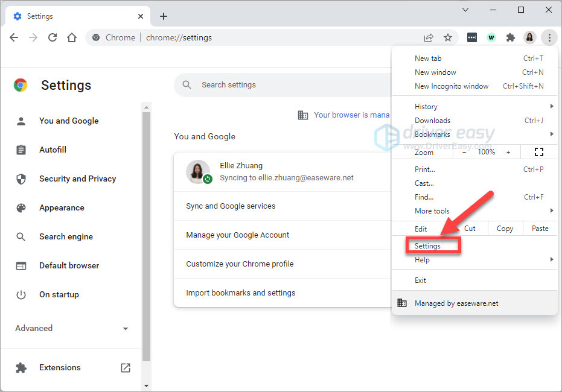Click the profile avatar in the toolbar
562x392 pixels.
[529, 37]
